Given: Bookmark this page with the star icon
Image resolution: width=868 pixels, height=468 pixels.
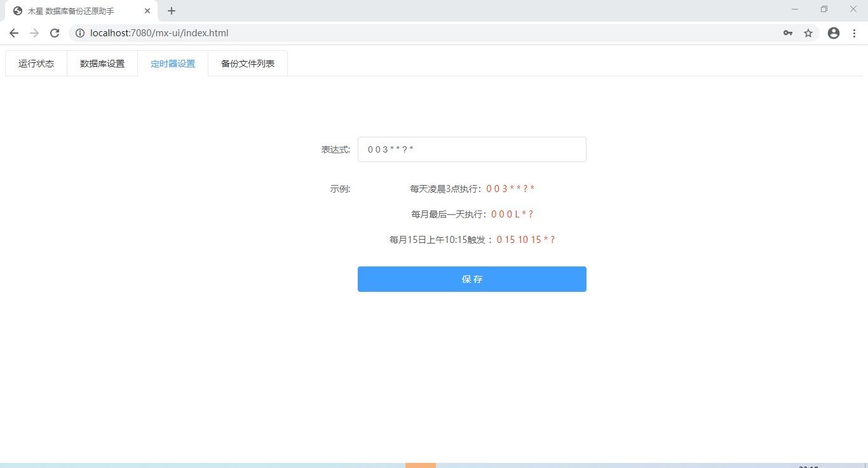Looking at the screenshot, I should 808,33.
